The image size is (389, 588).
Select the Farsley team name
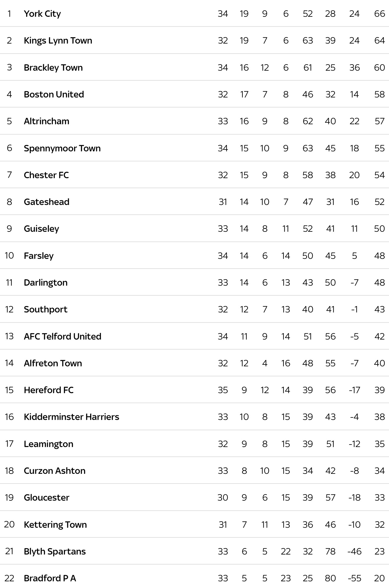[39, 256]
